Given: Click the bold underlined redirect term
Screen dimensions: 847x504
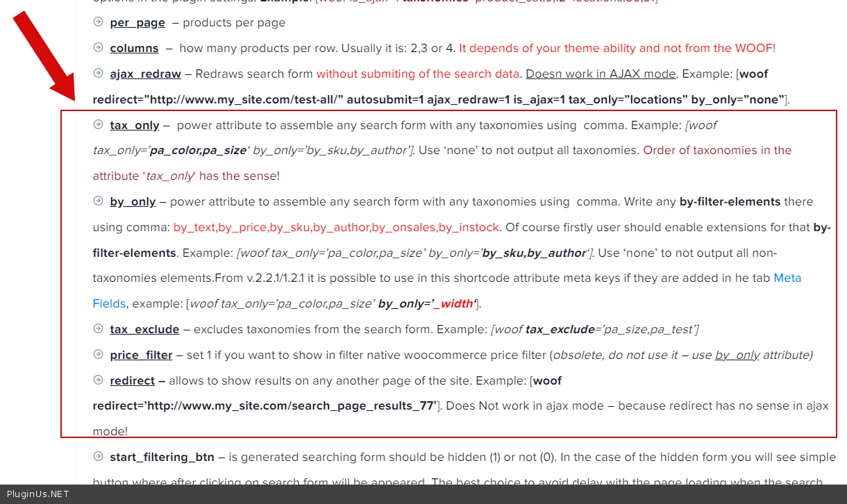Looking at the screenshot, I should [132, 380].
